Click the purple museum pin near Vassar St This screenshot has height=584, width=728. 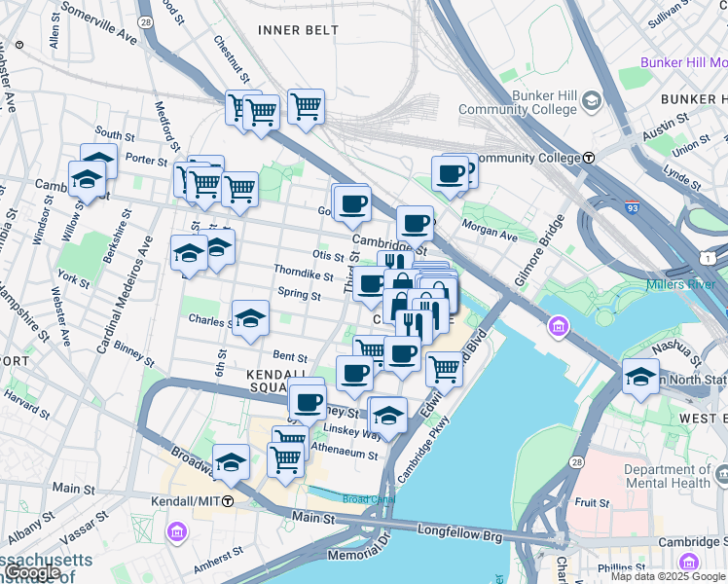tap(177, 531)
